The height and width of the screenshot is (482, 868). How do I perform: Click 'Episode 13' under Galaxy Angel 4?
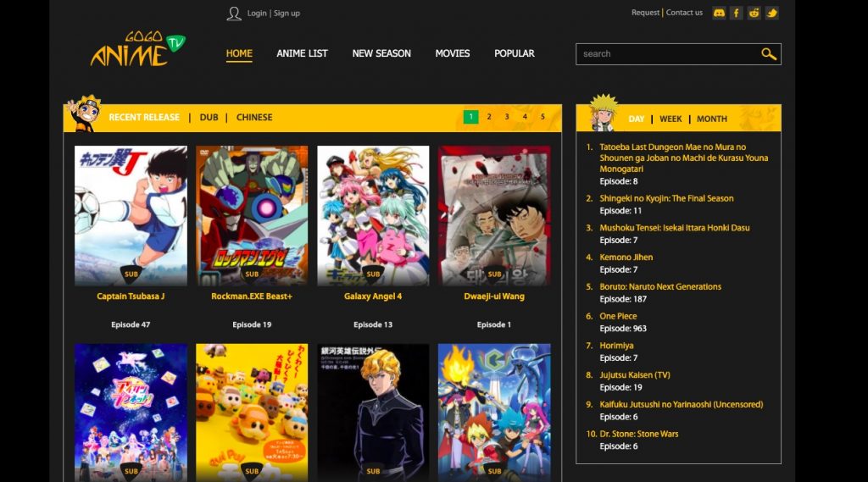(373, 324)
